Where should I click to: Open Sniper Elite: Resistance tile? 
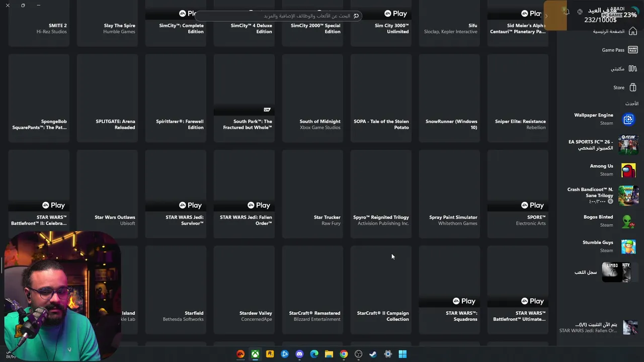[518, 98]
